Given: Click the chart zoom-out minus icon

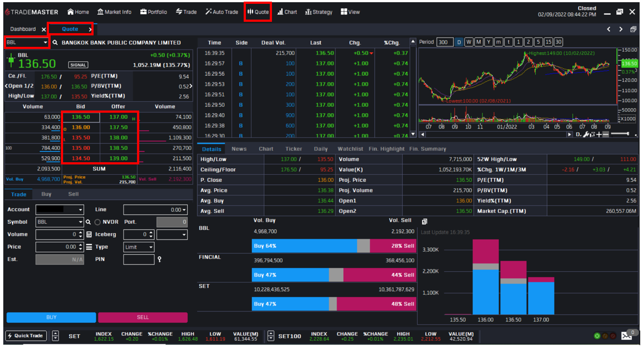Looking at the screenshot, I should point(605,134).
